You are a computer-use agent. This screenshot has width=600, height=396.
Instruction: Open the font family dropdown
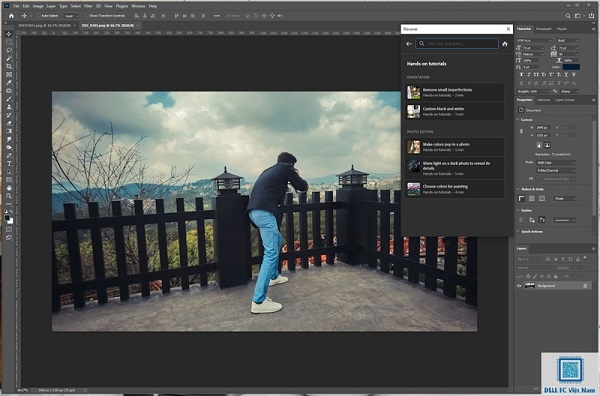[534, 40]
